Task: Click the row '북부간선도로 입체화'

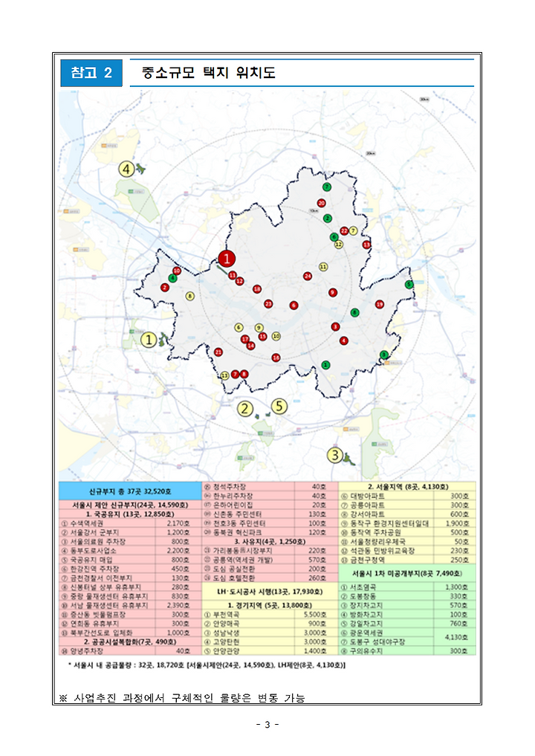Action: coord(130,633)
